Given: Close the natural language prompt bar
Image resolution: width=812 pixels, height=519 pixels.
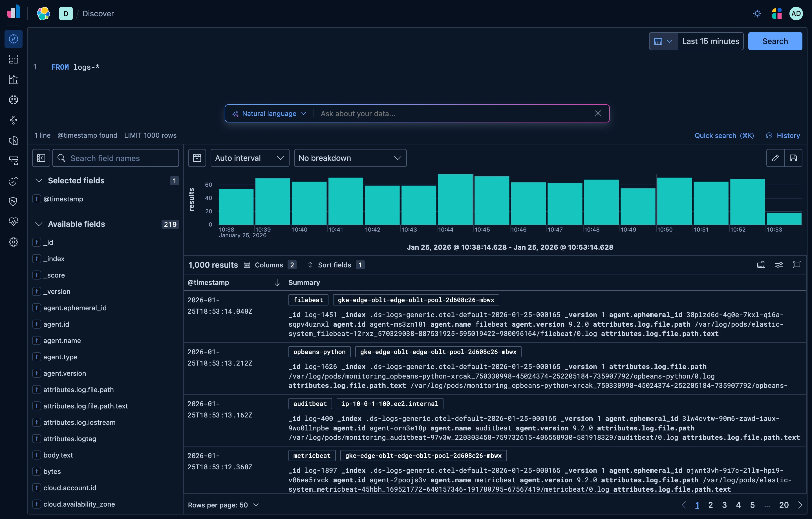Looking at the screenshot, I should (x=597, y=114).
